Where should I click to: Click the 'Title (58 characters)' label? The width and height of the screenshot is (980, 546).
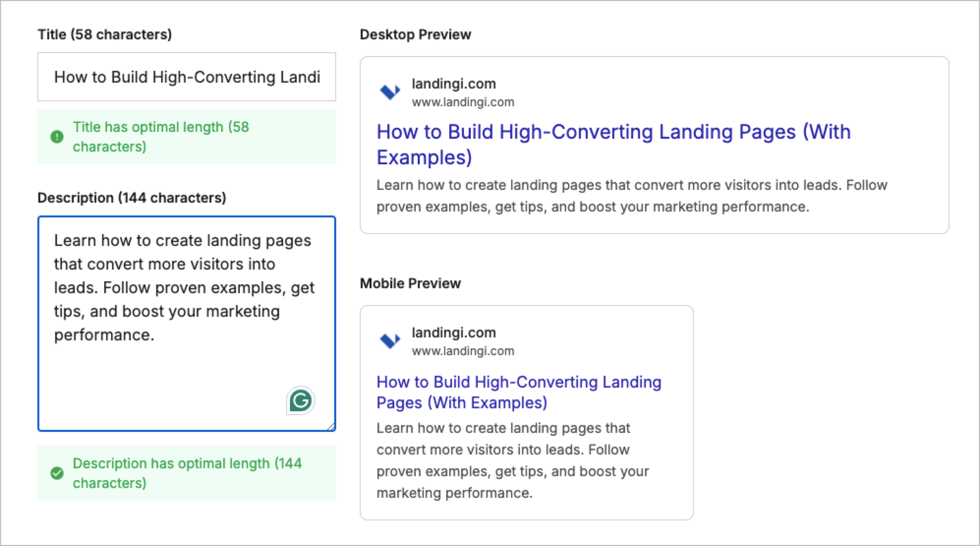pos(105,34)
